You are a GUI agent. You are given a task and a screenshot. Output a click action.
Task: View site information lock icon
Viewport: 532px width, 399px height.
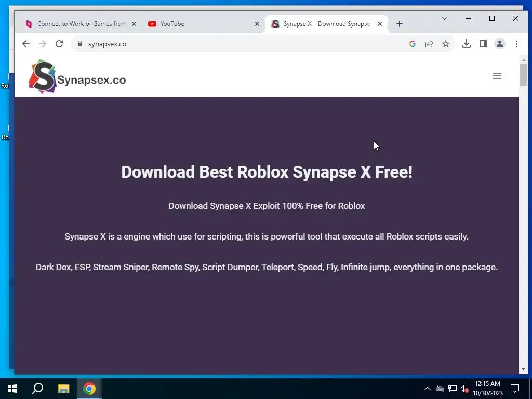point(80,44)
